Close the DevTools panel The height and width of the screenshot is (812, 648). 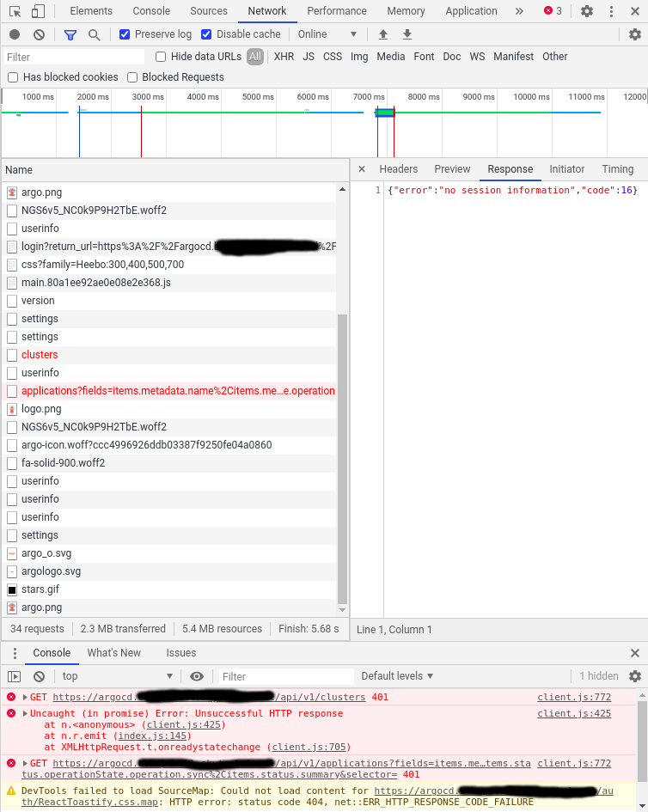(x=634, y=11)
